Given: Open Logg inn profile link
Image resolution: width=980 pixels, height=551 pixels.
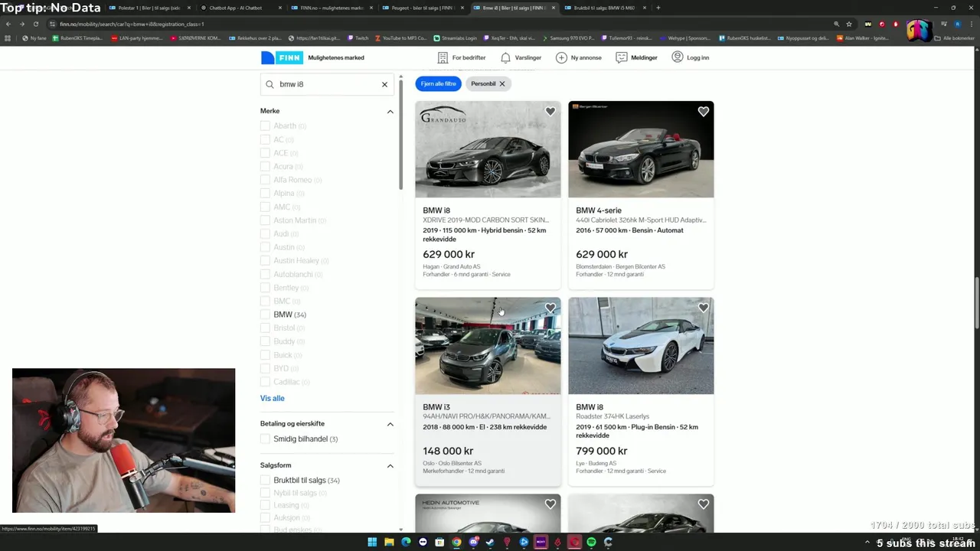Looking at the screenshot, I should click(691, 57).
